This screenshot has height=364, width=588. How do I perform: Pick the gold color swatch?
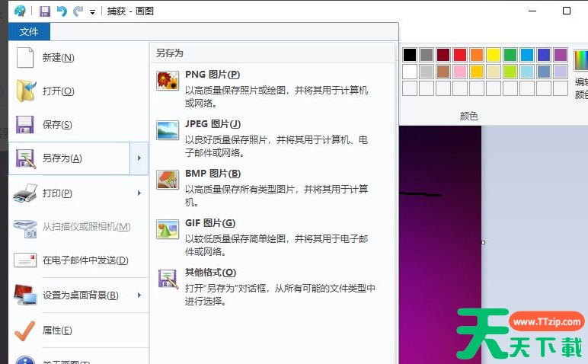(x=477, y=72)
